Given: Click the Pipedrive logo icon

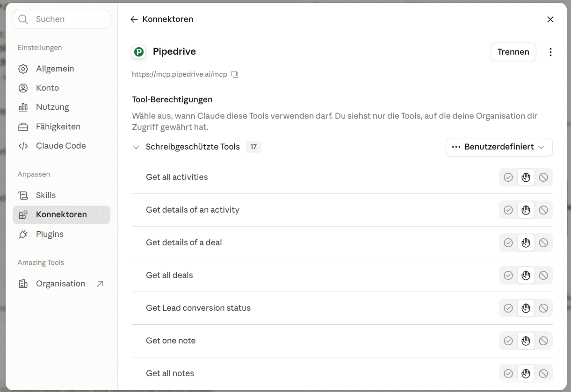Looking at the screenshot, I should coord(139,52).
